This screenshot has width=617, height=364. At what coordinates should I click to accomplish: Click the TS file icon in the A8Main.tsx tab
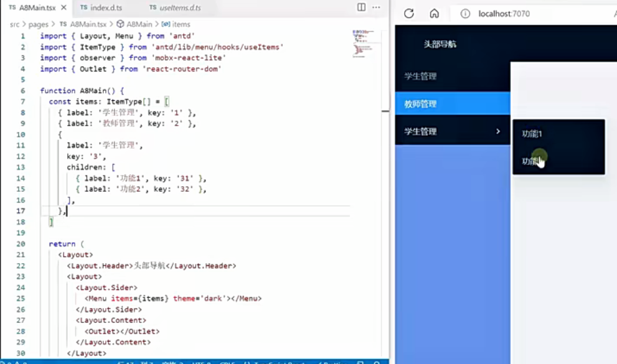12,7
